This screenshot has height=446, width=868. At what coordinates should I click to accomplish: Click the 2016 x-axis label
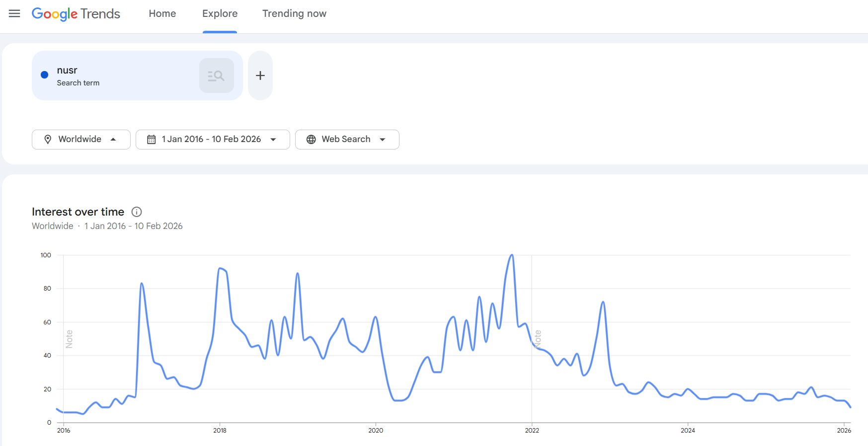tap(64, 431)
